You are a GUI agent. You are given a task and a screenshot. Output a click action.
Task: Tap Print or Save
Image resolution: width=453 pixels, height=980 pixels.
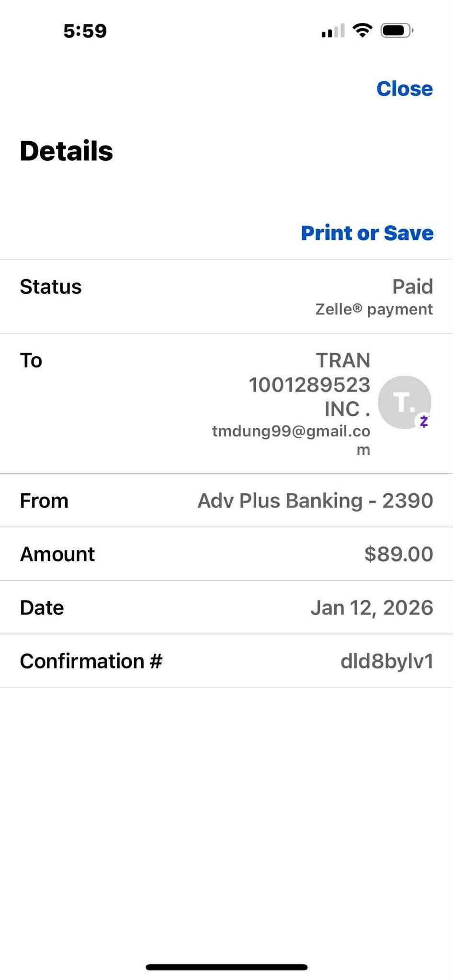(x=367, y=233)
